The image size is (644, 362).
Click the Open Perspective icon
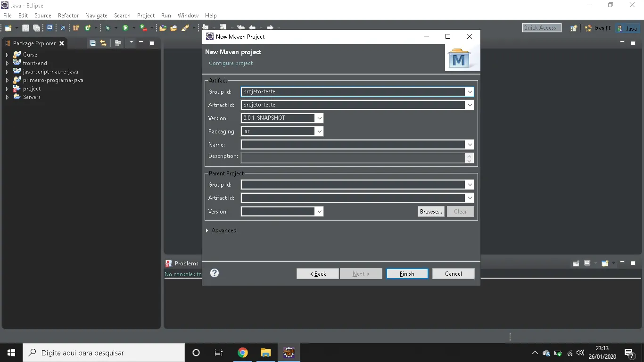(573, 28)
